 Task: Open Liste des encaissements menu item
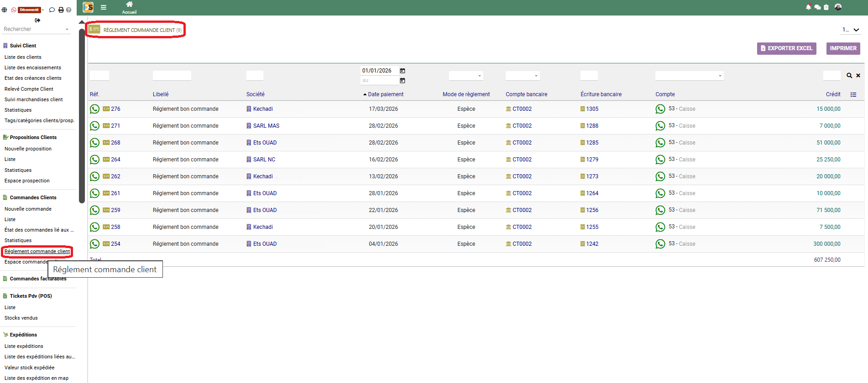pos(33,67)
